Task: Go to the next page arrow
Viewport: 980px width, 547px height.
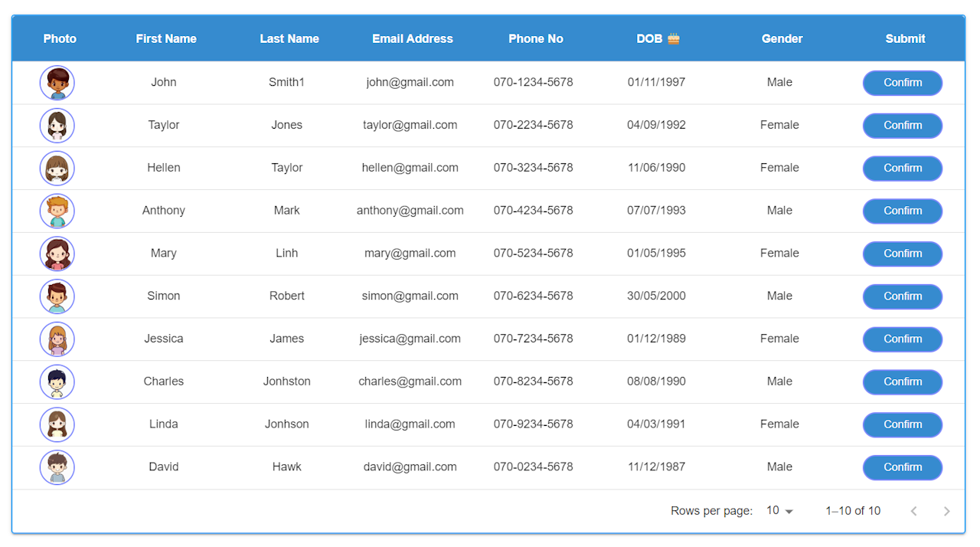Action: [x=947, y=511]
